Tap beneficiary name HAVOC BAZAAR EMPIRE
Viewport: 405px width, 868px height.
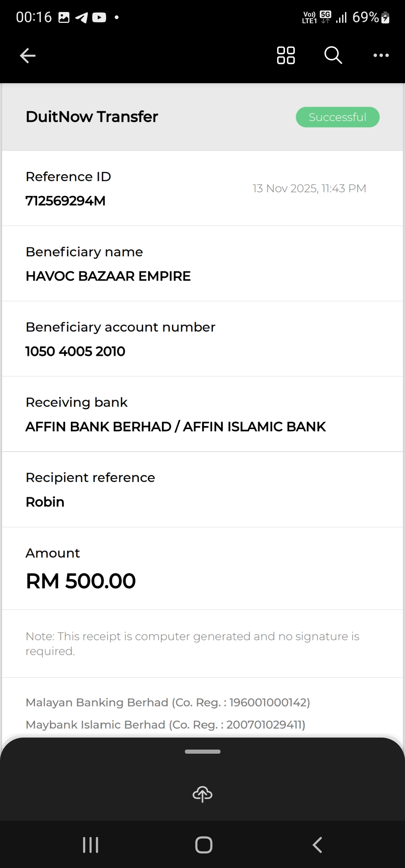[108, 276]
